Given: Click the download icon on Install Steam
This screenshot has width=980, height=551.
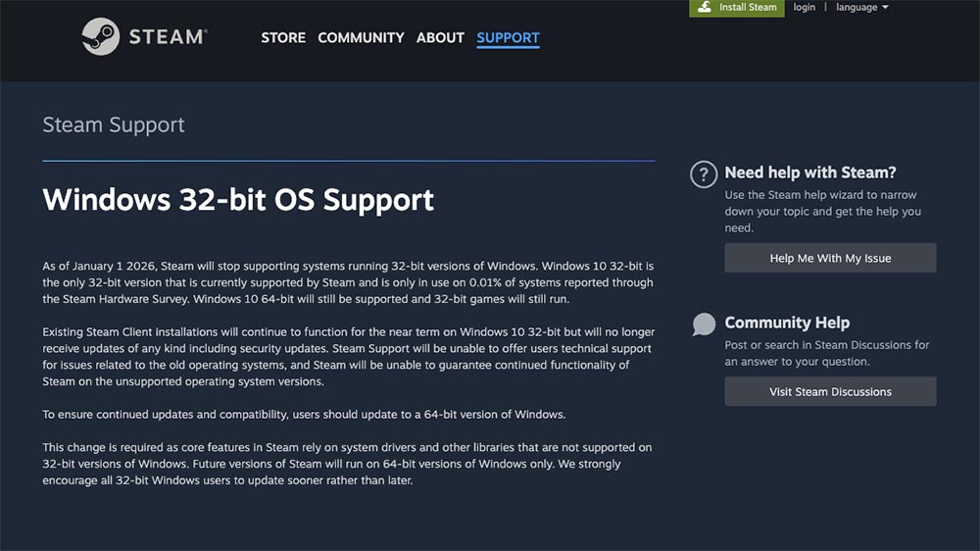Looking at the screenshot, I should point(705,7).
